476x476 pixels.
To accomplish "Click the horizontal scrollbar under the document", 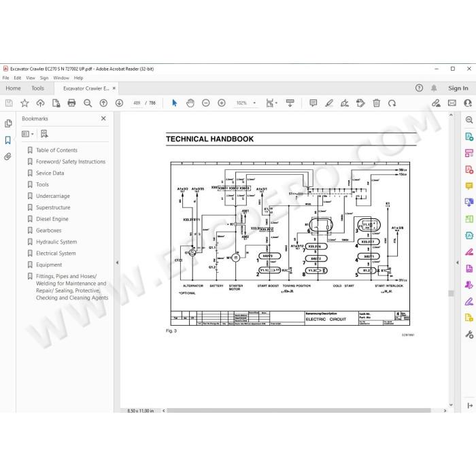I will (x=299, y=411).
